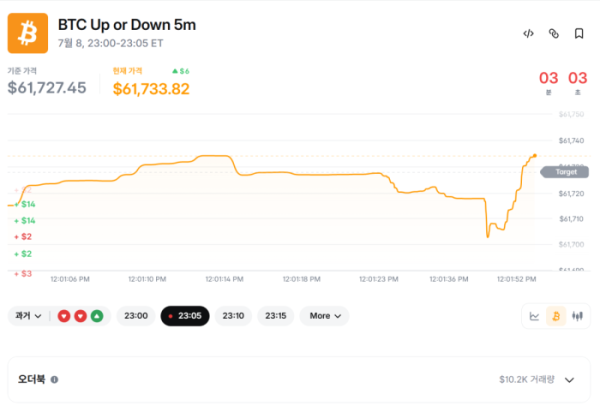Screen dimensions: 600x412
Task: Click the $61,700 price axis label
Action: point(571,244)
